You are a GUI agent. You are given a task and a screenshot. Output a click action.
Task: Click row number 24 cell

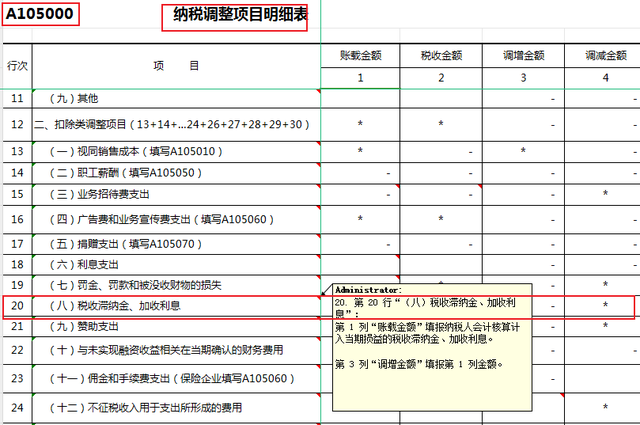pos(17,407)
